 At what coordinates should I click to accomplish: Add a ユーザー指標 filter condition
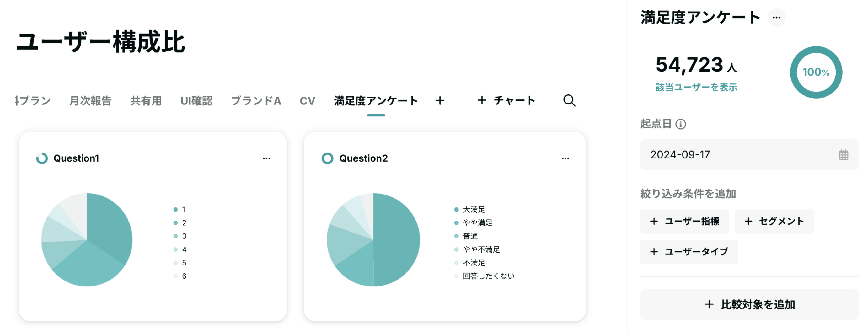684,222
